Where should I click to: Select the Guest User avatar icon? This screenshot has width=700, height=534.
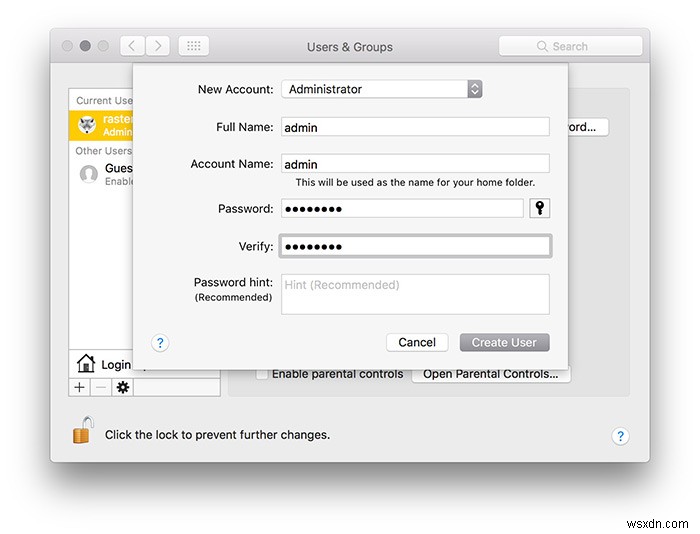point(88,174)
